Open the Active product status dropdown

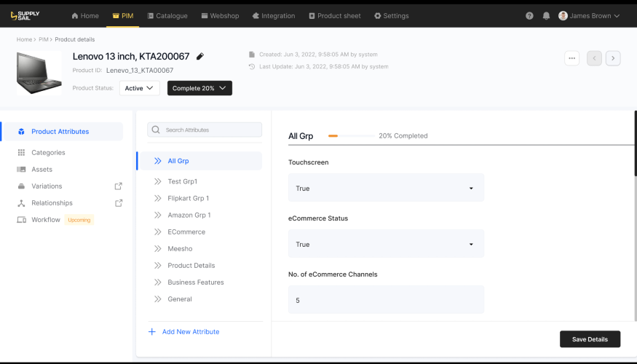click(x=139, y=88)
